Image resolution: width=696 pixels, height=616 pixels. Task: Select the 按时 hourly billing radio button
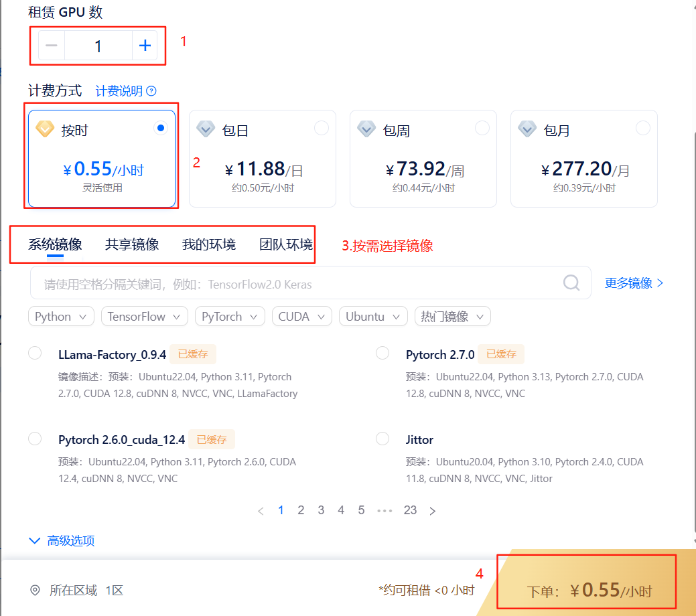(x=161, y=129)
